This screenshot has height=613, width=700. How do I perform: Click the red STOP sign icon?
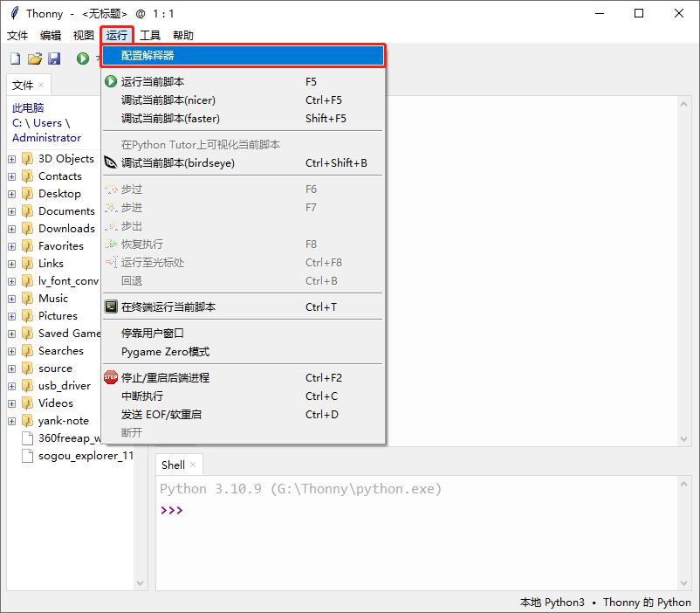[111, 378]
